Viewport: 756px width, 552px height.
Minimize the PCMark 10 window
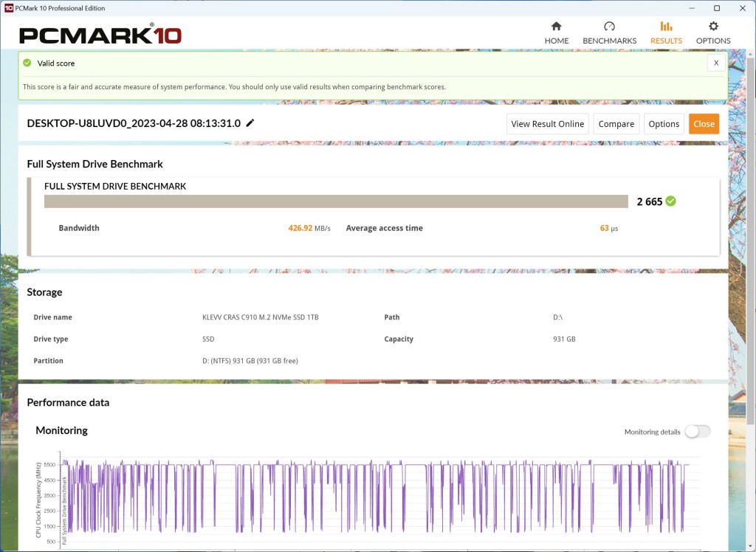click(x=692, y=8)
